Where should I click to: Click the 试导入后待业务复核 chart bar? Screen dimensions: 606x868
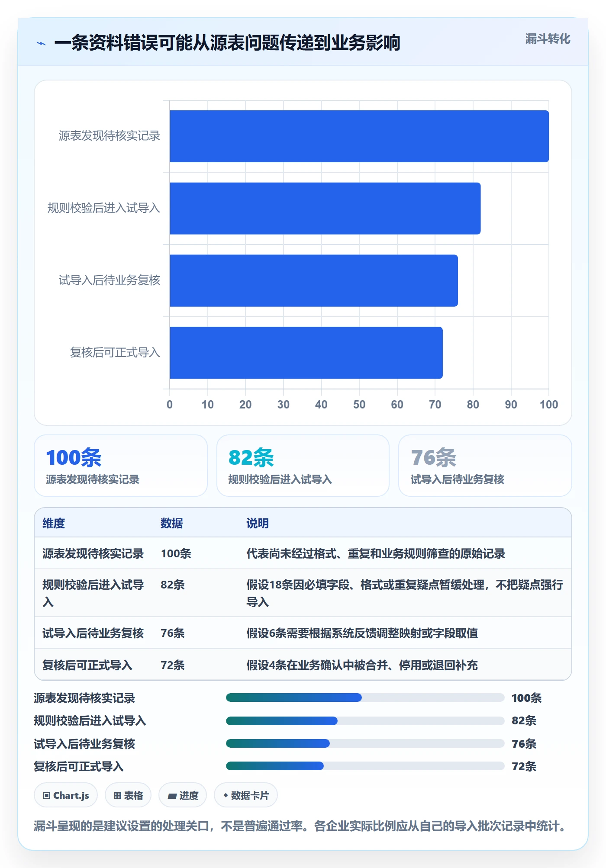pos(314,280)
